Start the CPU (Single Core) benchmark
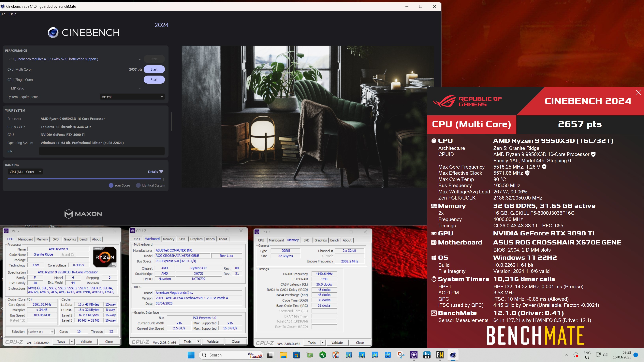The height and width of the screenshot is (362, 644). 154,80
